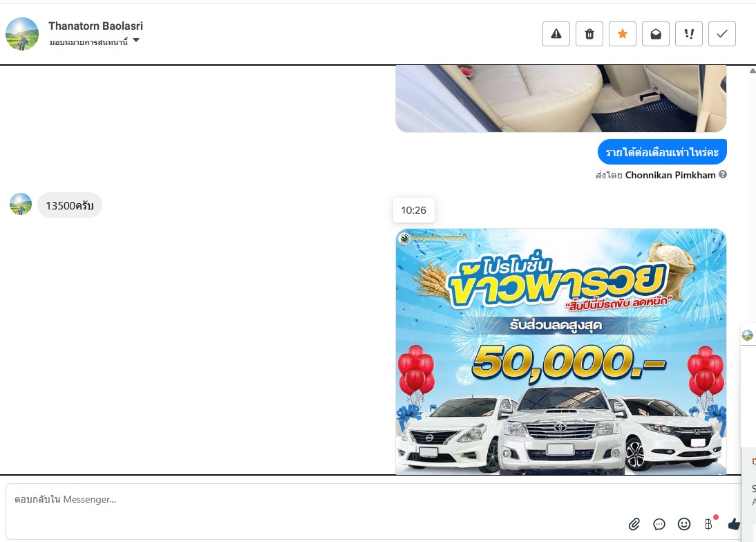The width and height of the screenshot is (756, 542).
Task: Mark conversation as spam with warning icon
Action: pyautogui.click(x=556, y=34)
